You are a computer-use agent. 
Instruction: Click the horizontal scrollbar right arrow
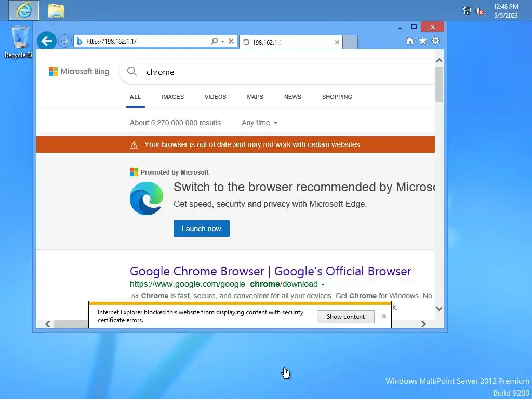pyautogui.click(x=423, y=324)
